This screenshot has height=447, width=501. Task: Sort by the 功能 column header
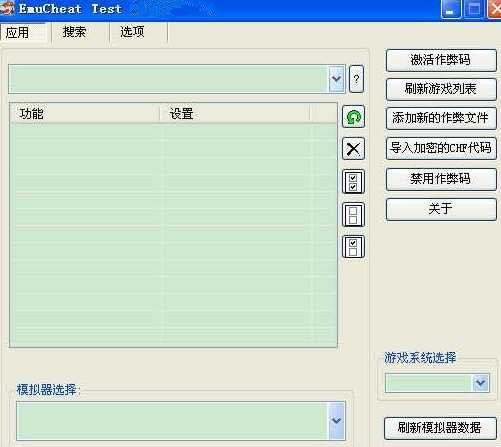[x=85, y=114]
